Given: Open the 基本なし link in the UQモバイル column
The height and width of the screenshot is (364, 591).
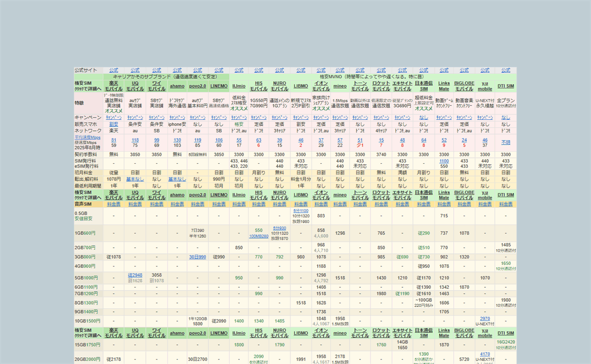Looking at the screenshot, I should [x=135, y=179].
